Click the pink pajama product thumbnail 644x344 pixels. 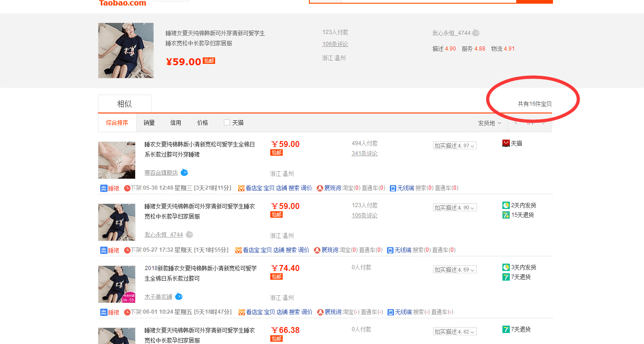point(117,160)
